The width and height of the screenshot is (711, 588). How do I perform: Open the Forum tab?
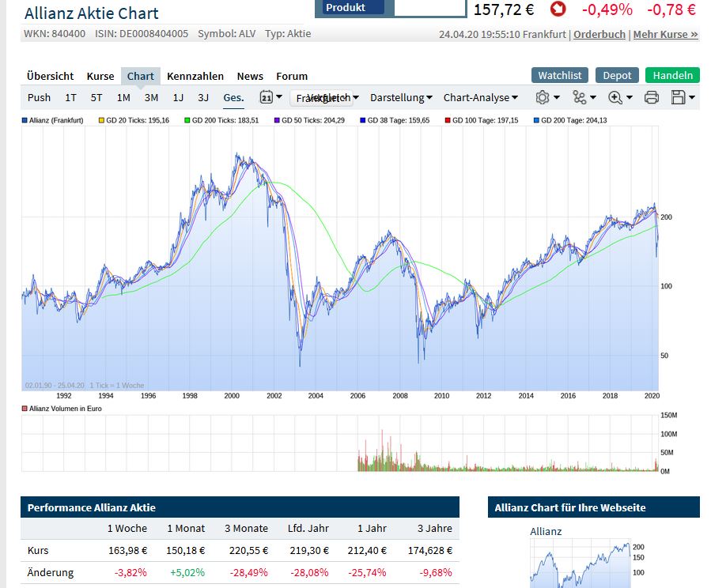292,76
